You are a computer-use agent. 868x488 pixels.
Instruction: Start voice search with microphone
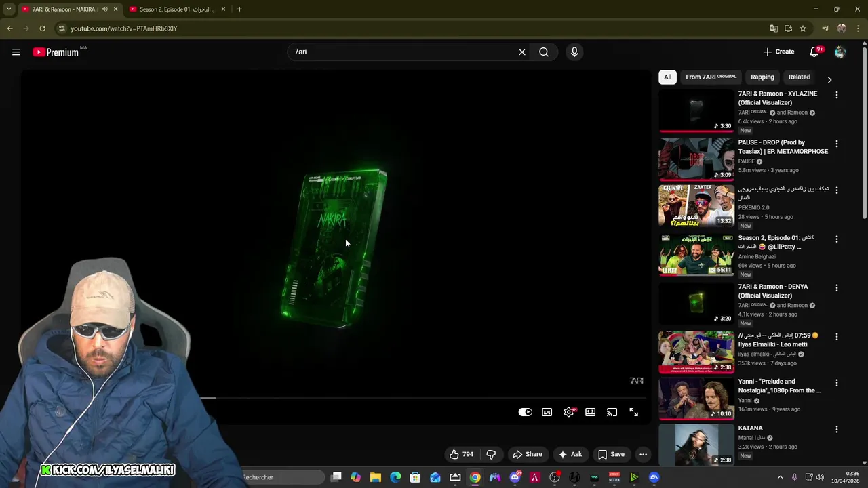[574, 52]
